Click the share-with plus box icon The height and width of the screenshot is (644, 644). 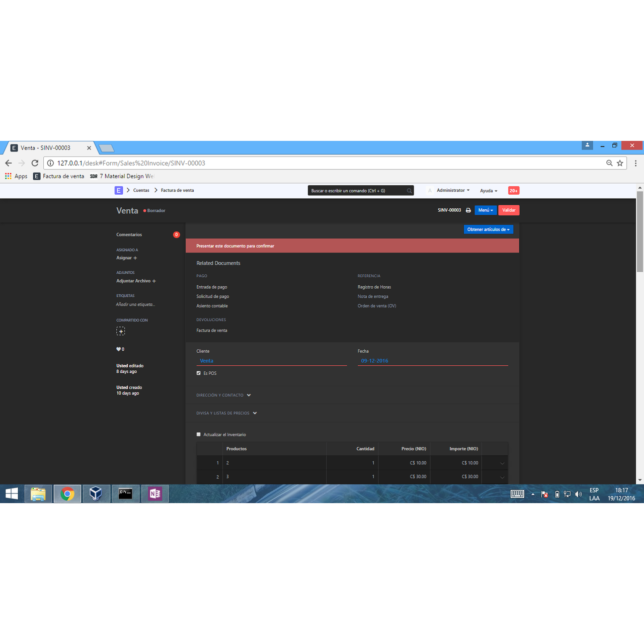coord(121,331)
